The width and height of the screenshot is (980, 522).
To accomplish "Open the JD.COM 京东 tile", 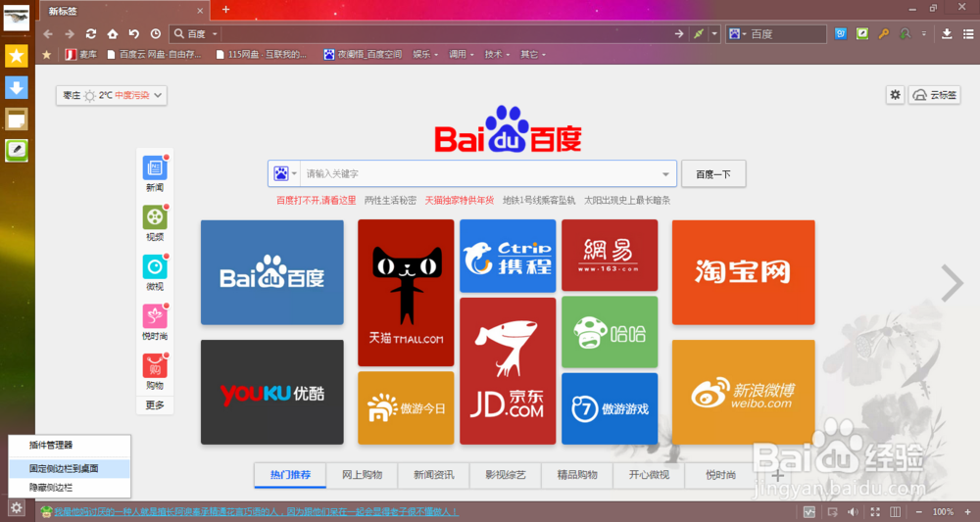I will 508,371.
